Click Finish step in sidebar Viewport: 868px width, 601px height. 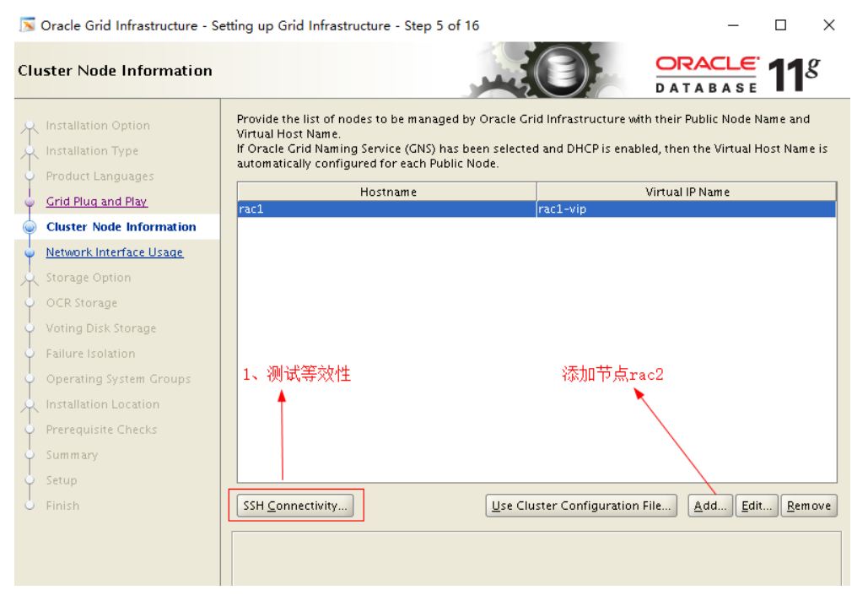click(x=62, y=506)
